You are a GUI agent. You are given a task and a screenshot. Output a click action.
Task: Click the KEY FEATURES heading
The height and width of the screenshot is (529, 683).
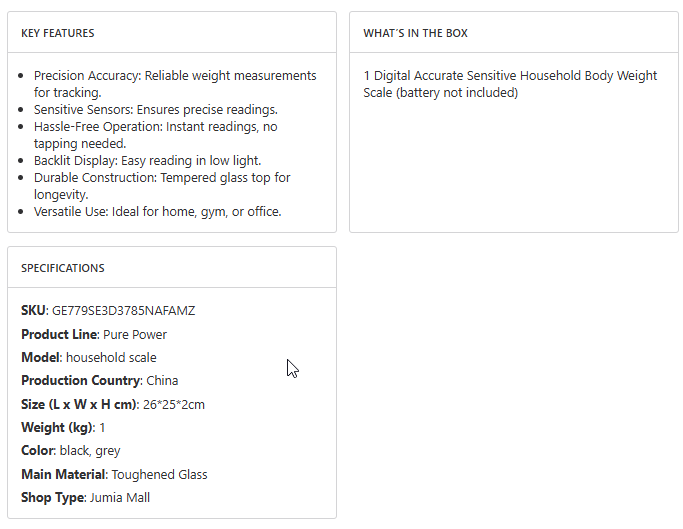pos(58,33)
